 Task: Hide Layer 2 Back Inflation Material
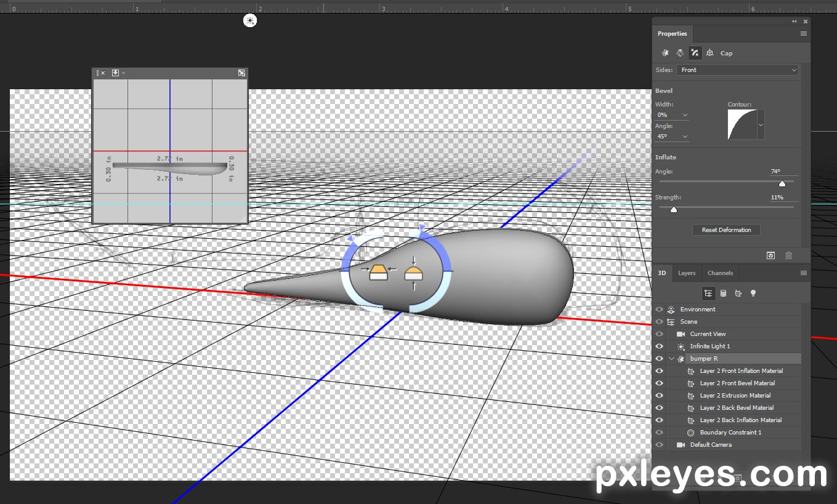click(x=659, y=420)
